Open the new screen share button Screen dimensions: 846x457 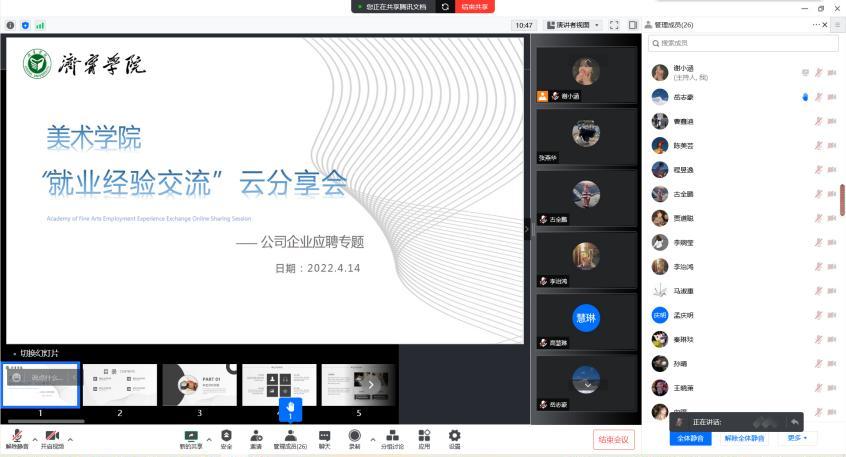[x=191, y=438]
